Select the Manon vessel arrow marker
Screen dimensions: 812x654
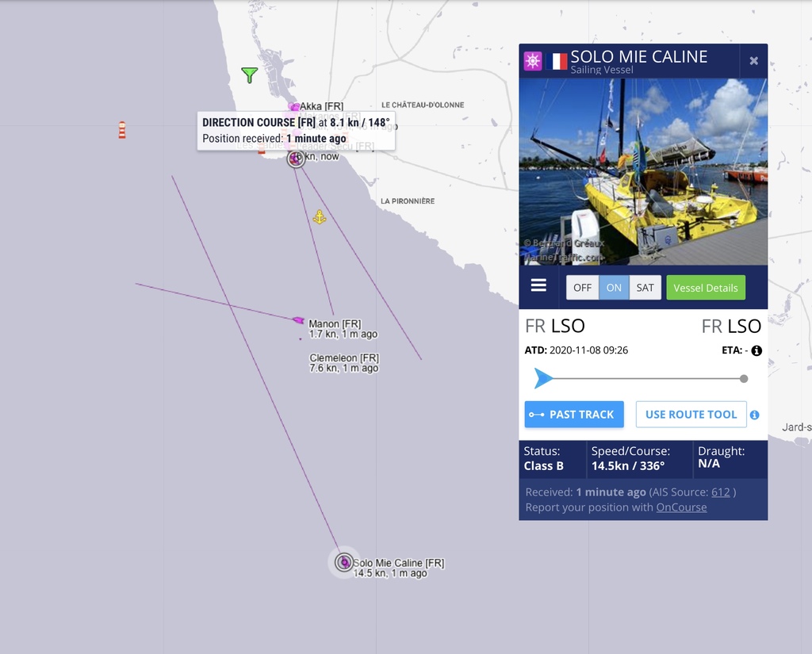coord(298,320)
